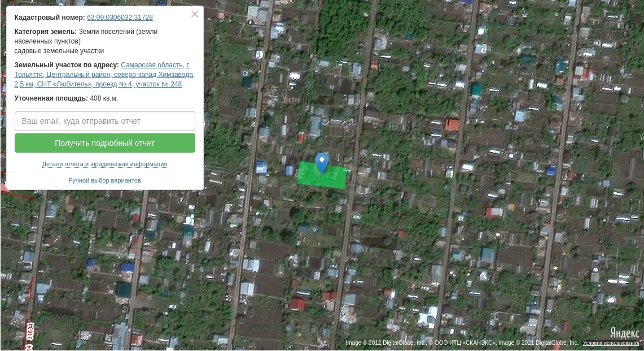Click the blue map pin marker
The width and height of the screenshot is (644, 351).
tap(322, 162)
